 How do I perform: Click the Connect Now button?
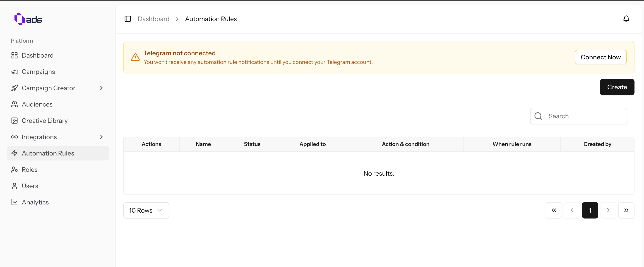point(601,57)
